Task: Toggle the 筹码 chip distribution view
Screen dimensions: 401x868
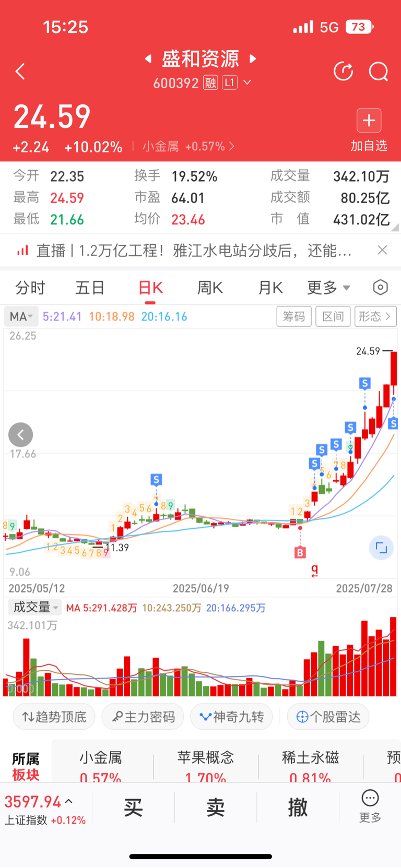Action: 294,316
